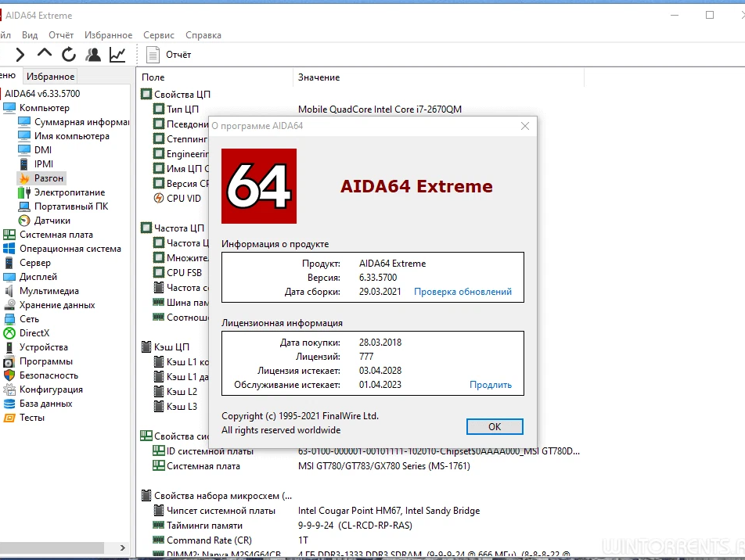
Task: Click the Портативный ПК laptop icon
Action: (24, 206)
